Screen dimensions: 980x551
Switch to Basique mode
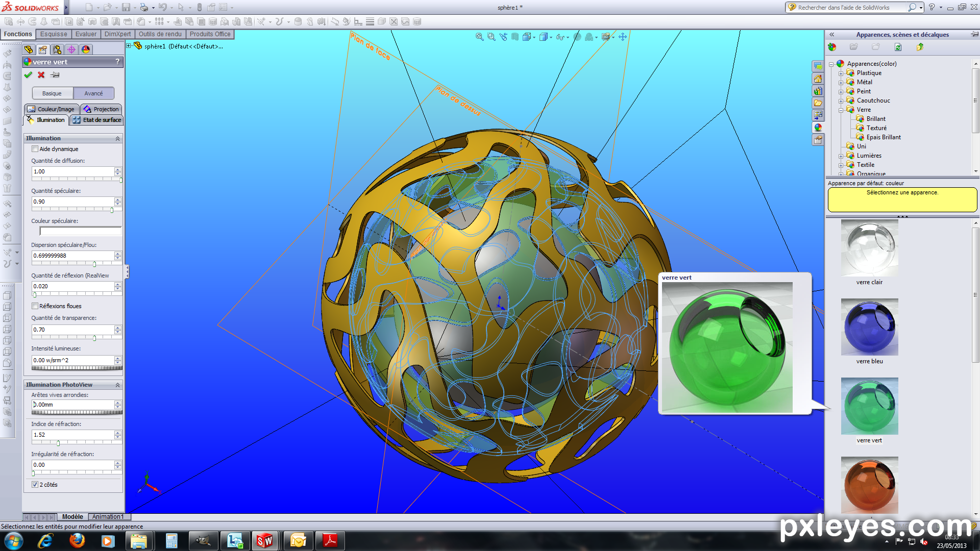coord(53,93)
